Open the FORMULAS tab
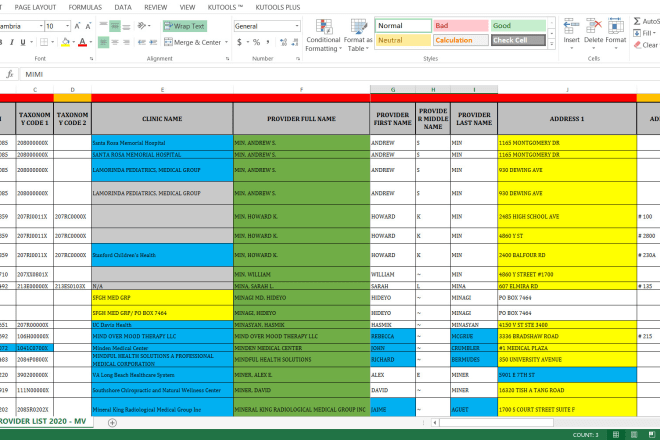The image size is (660, 440). [x=85, y=8]
